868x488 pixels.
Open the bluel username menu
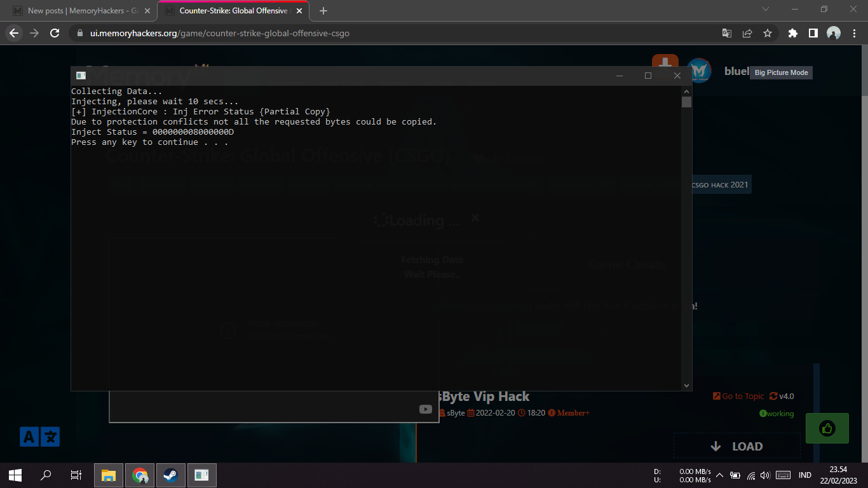click(x=737, y=71)
